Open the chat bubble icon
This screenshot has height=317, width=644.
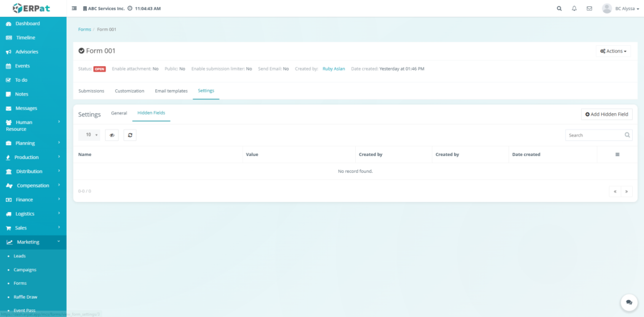[x=628, y=303]
